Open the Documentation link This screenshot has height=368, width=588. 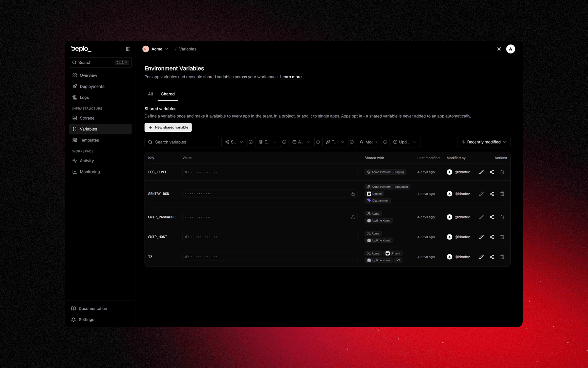(100, 308)
